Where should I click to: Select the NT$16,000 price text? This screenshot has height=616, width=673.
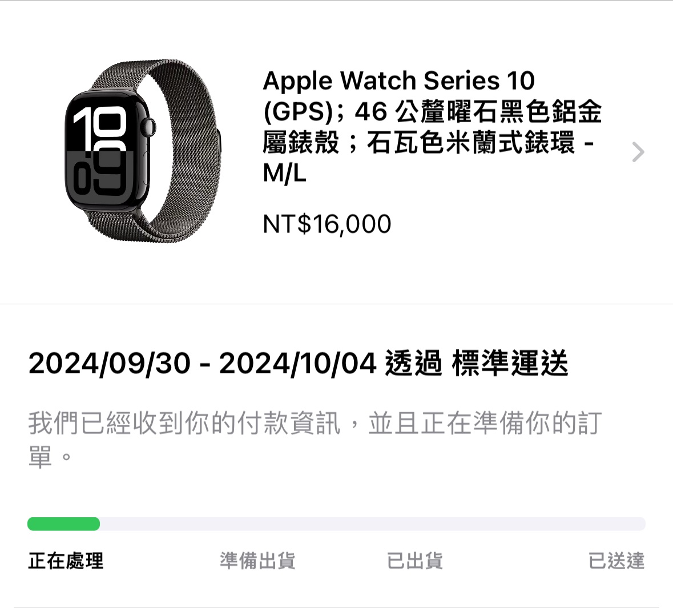pyautogui.click(x=327, y=224)
